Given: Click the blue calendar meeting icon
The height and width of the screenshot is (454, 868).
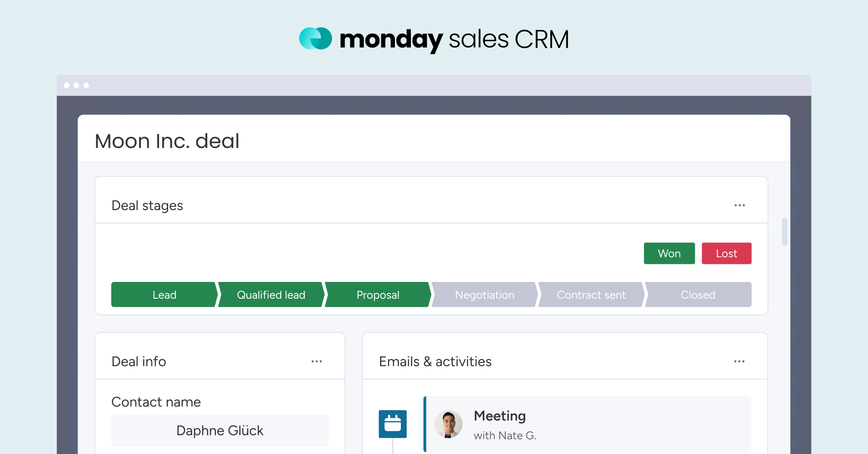Looking at the screenshot, I should (393, 424).
